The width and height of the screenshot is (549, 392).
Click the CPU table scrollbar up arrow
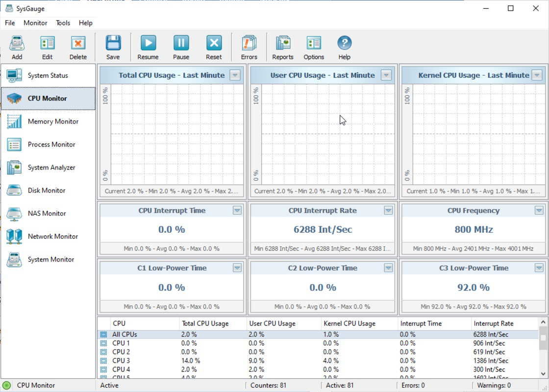tap(543, 322)
